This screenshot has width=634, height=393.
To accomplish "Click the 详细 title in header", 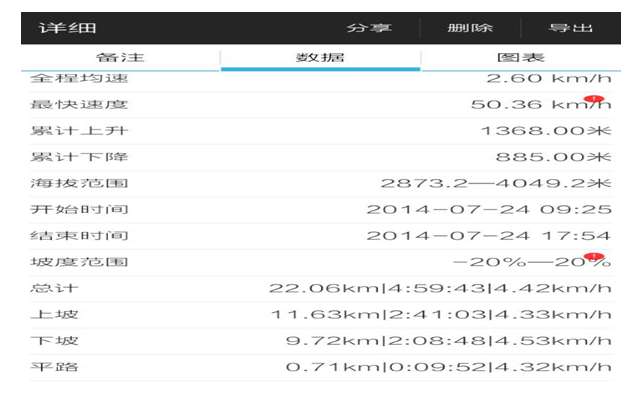I will (68, 28).
